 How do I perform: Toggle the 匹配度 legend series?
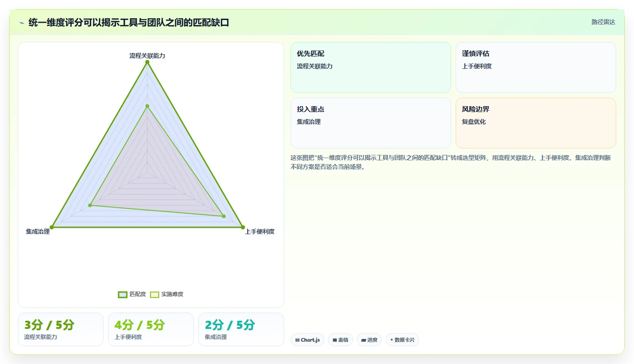click(x=132, y=294)
